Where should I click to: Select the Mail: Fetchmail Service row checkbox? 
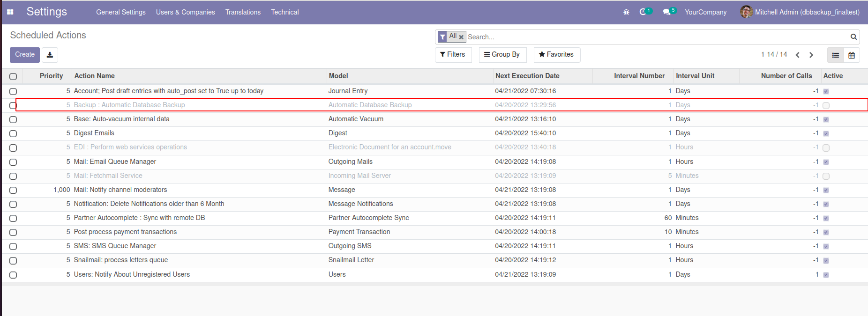pos(13,176)
